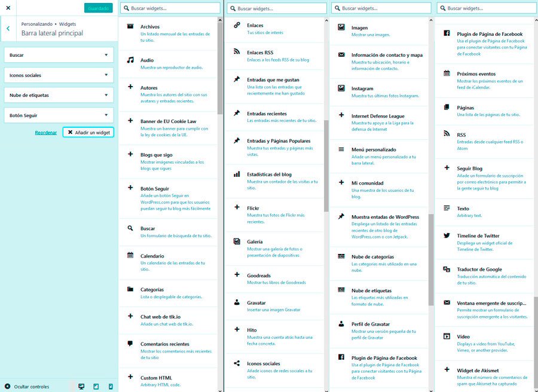Select the Mi comunidad widget
The image size is (538, 392).
click(x=379, y=189)
